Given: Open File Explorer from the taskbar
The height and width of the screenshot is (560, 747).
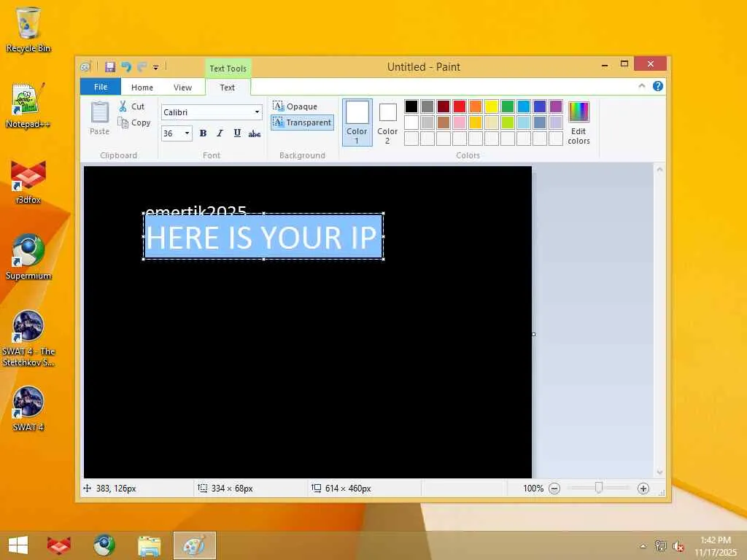Looking at the screenshot, I should click(x=149, y=545).
